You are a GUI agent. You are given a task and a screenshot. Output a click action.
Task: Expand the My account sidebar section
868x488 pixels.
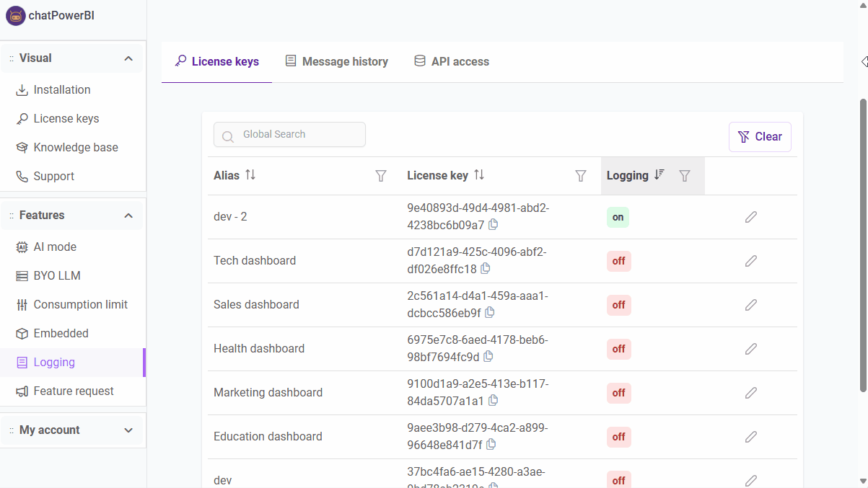coord(128,430)
